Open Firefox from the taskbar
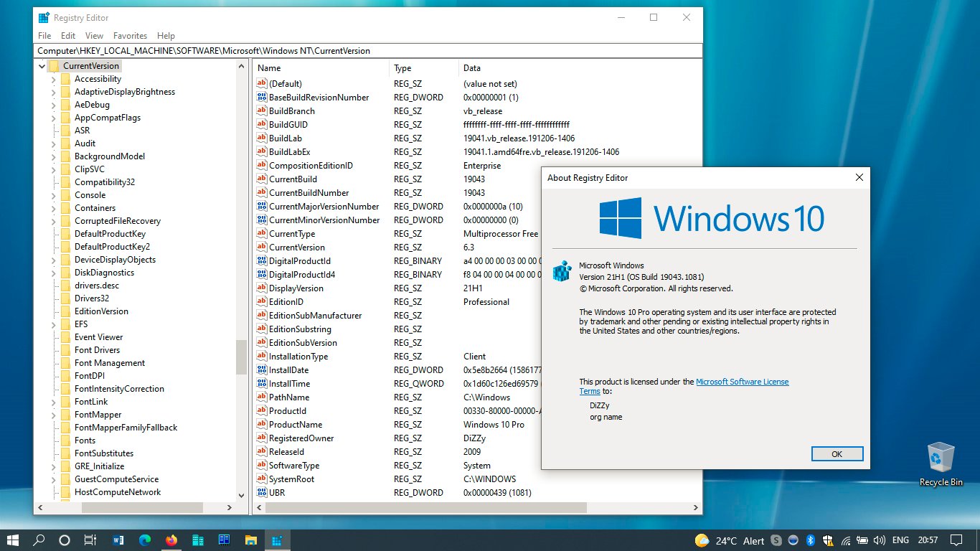Viewport: 980px width, 551px height. tap(171, 540)
